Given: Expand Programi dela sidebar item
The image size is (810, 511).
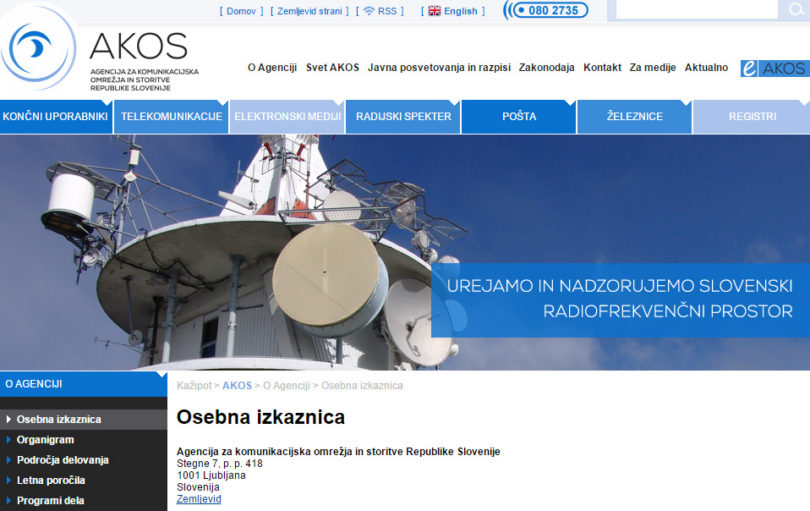Looking at the screenshot, I should click(50, 501).
